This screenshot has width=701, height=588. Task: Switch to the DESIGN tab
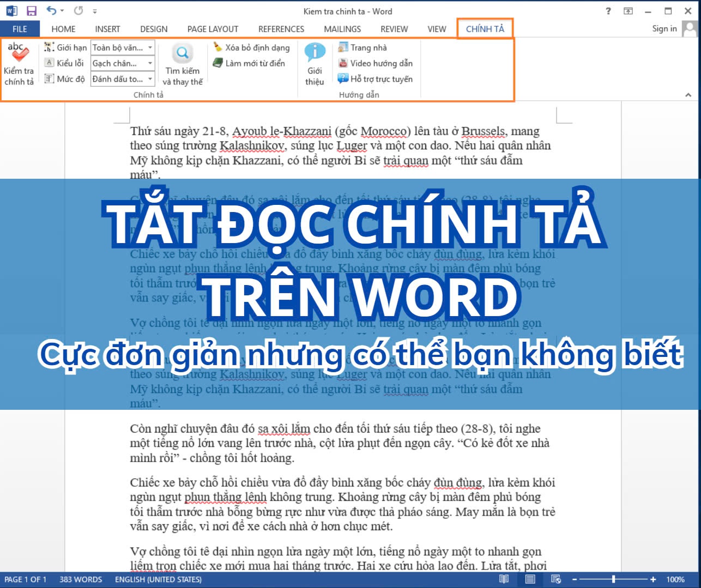coord(154,29)
